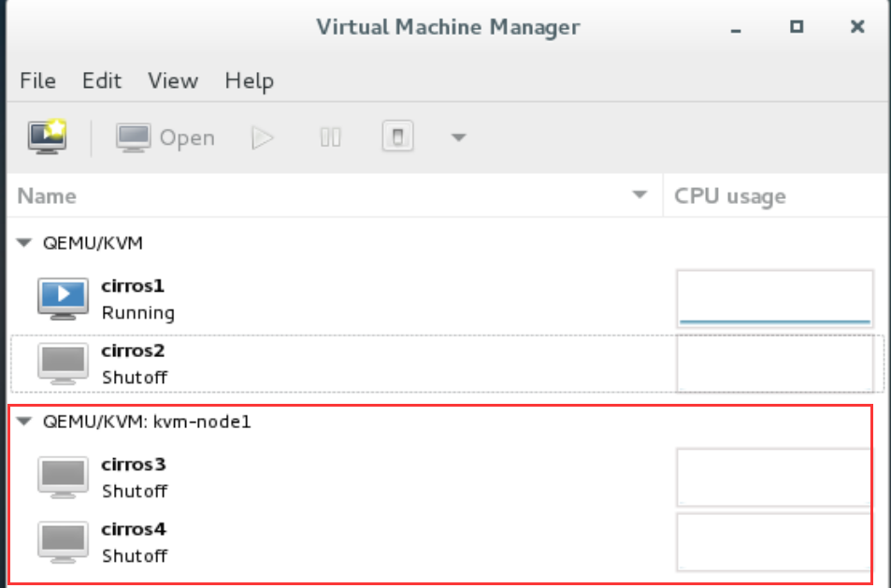Click the Shut Down power icon
Viewport: 891px width, 588px height.
(397, 136)
